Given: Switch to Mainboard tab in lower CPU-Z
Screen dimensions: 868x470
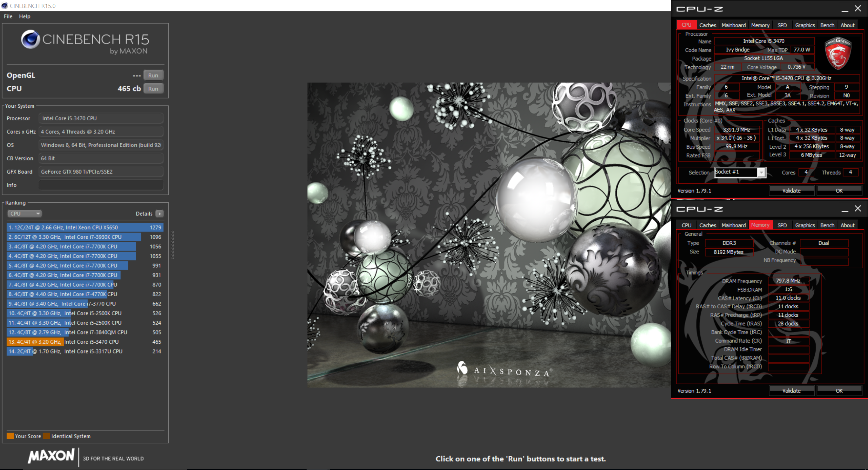Looking at the screenshot, I should click(733, 225).
